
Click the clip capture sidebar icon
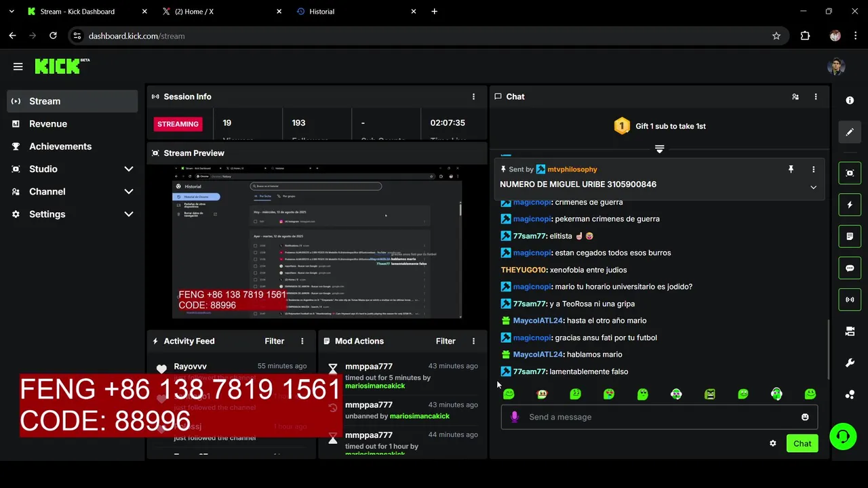click(850, 173)
